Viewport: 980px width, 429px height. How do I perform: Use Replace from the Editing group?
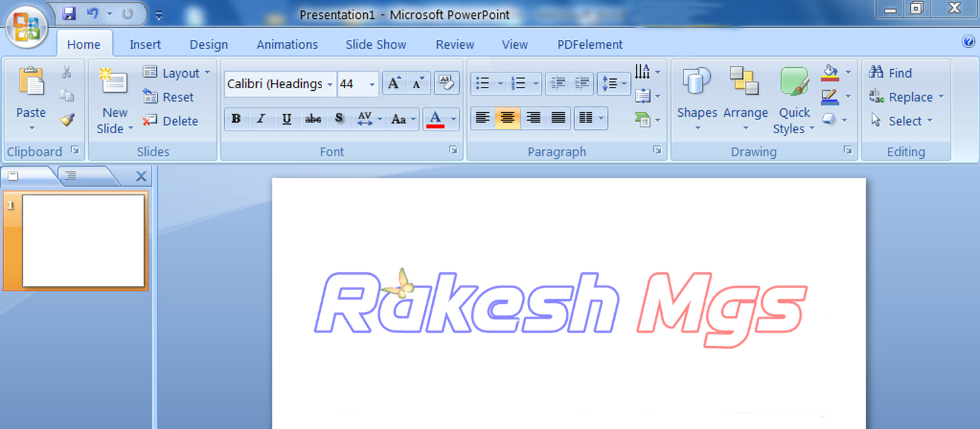click(909, 97)
